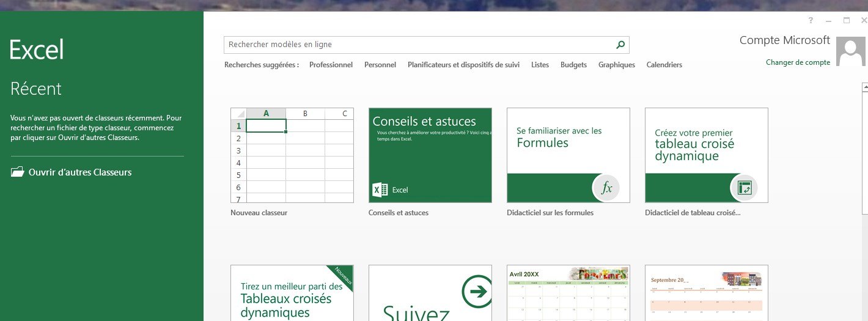The width and height of the screenshot is (868, 321).
Task: Open Créez votre premier tableau croisé template
Action: [x=707, y=155]
